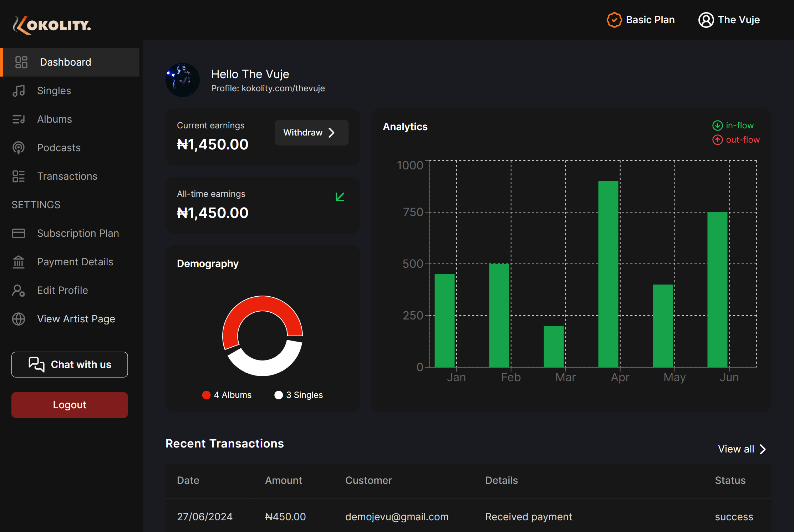Expand View all transactions
This screenshot has height=532, width=794.
(742, 449)
